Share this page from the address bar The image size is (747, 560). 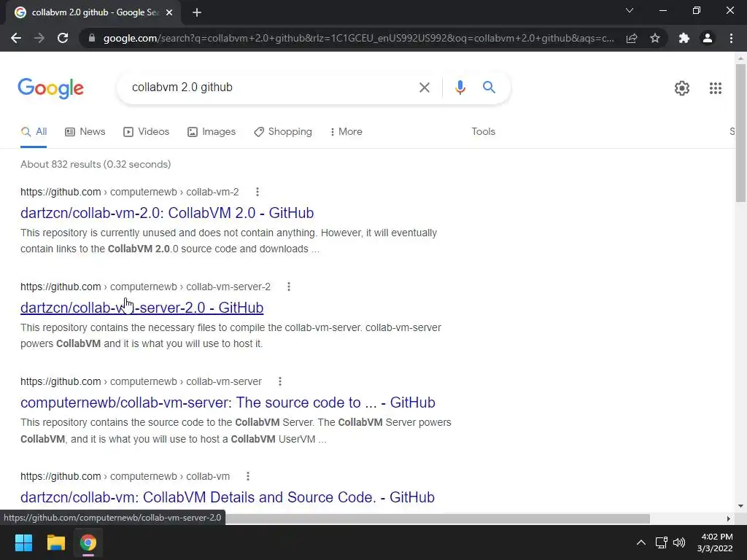(x=632, y=38)
